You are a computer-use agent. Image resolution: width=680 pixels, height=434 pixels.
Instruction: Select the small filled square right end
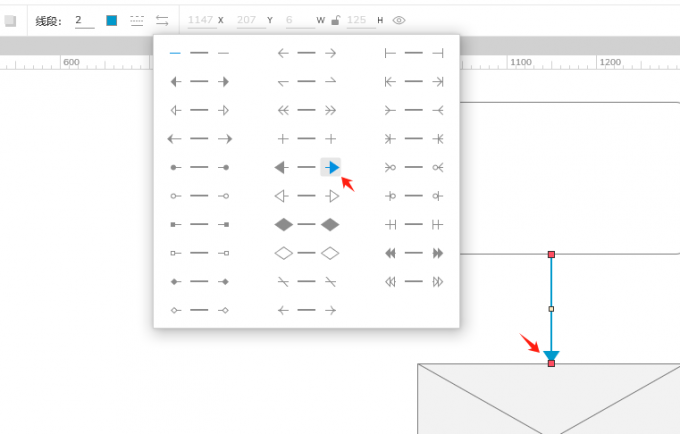tap(224, 225)
